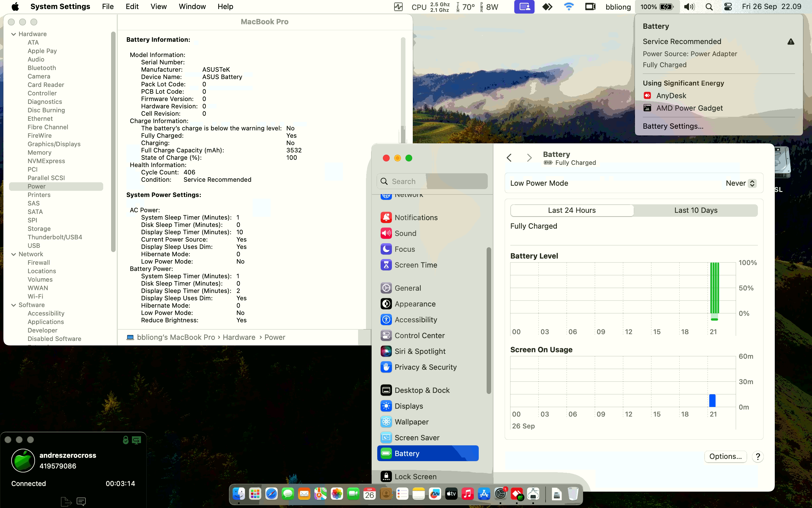Select Displays in settings sidebar

(x=428, y=406)
